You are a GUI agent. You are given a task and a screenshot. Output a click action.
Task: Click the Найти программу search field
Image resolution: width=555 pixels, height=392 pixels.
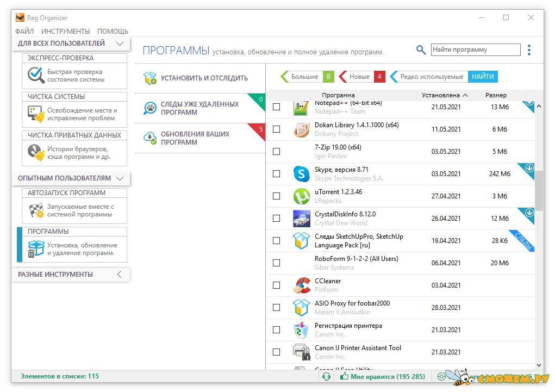pyautogui.click(x=476, y=49)
